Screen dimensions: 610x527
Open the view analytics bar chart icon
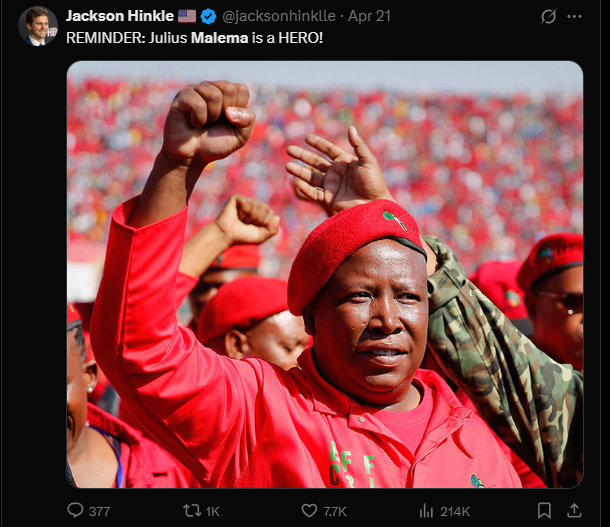[x=426, y=510]
